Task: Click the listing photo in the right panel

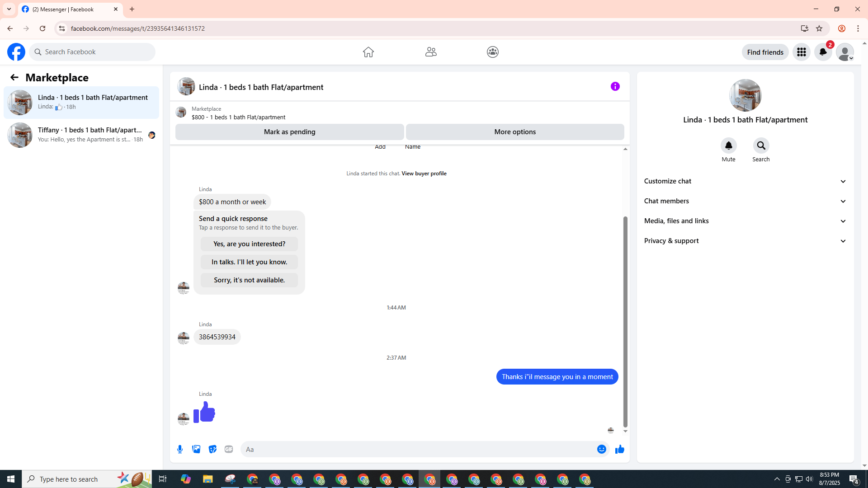Action: tap(745, 95)
